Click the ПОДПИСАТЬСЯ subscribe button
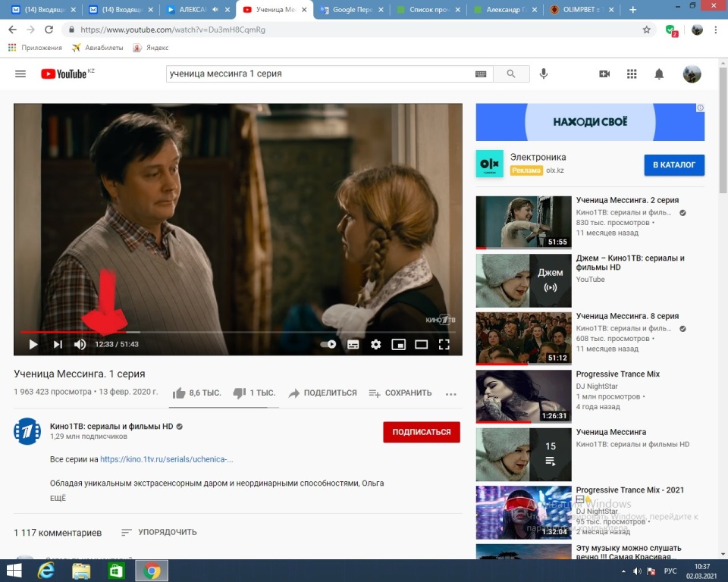The image size is (728, 582). pyautogui.click(x=422, y=432)
